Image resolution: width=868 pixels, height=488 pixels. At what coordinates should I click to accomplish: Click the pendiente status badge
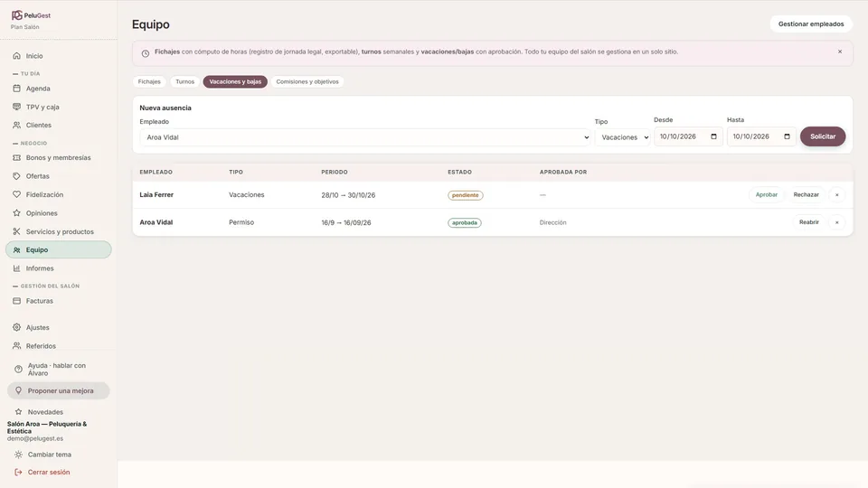[x=465, y=195]
